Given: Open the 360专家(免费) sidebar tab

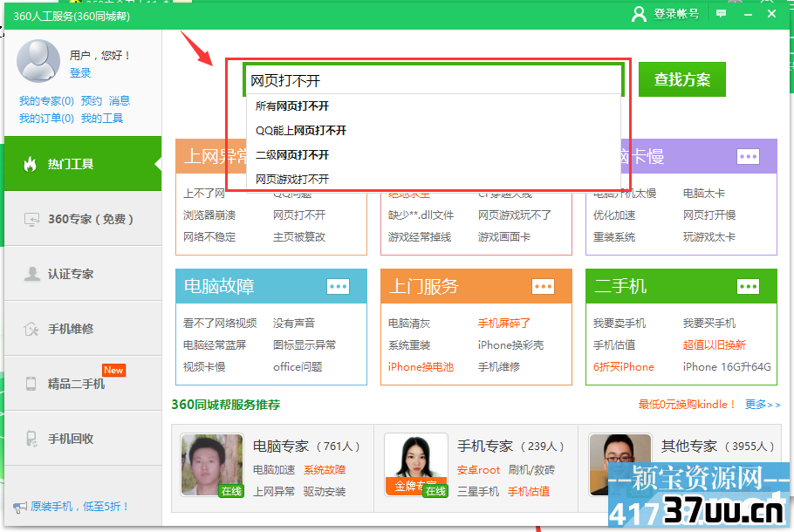Looking at the screenshot, I should click(83, 219).
